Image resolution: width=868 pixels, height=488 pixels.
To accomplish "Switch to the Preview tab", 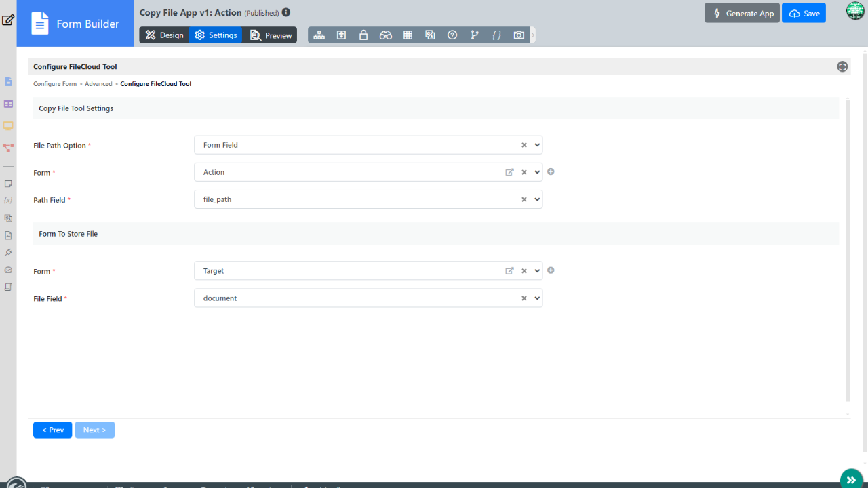I will (x=271, y=35).
